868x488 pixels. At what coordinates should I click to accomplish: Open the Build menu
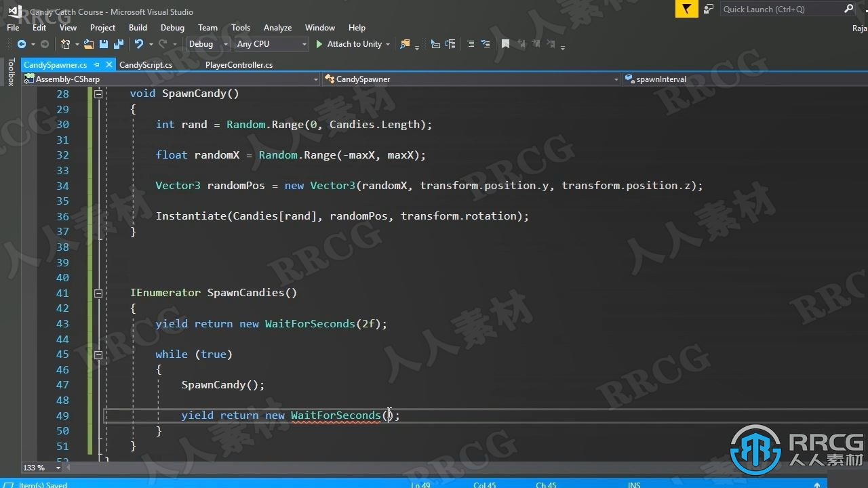tap(138, 28)
